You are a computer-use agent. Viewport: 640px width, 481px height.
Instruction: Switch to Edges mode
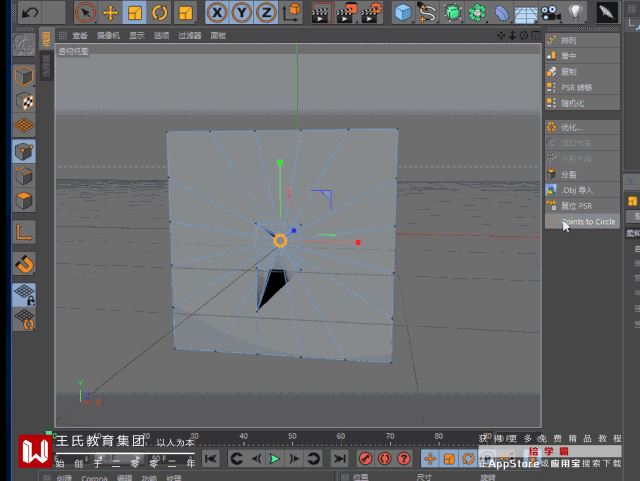(24, 176)
